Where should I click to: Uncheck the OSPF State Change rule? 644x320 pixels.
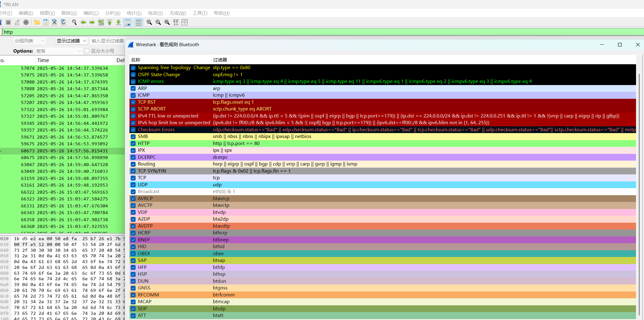[x=133, y=75]
